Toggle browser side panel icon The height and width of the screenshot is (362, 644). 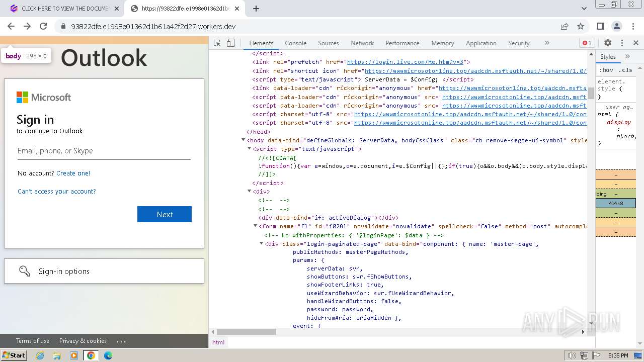(x=601, y=26)
